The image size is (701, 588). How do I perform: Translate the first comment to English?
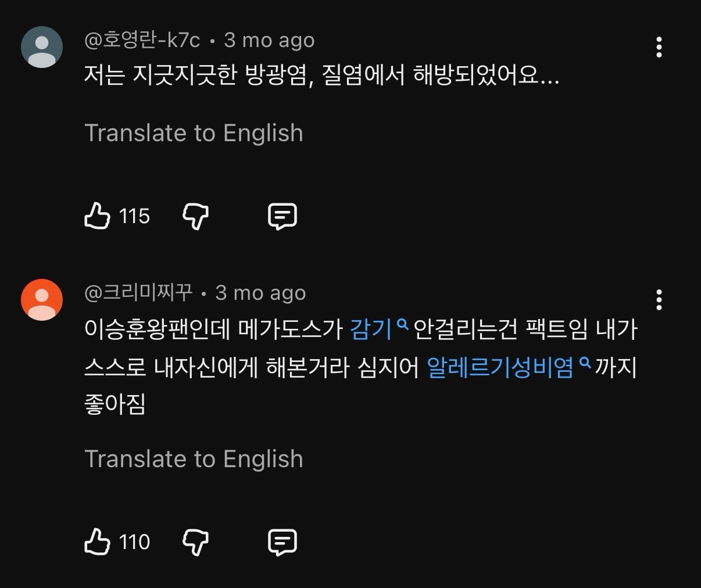194,133
